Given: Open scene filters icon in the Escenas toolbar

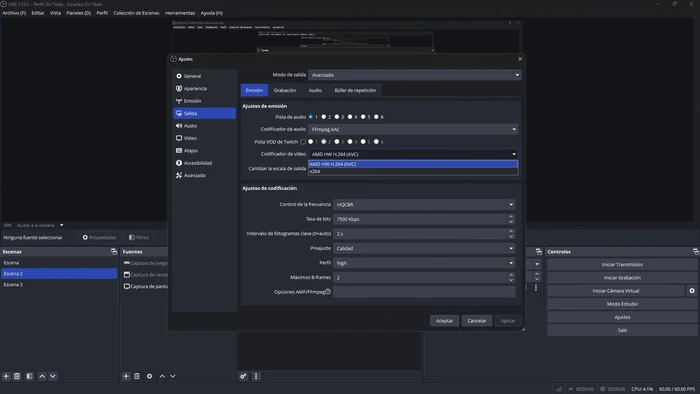Looking at the screenshot, I should [x=29, y=376].
